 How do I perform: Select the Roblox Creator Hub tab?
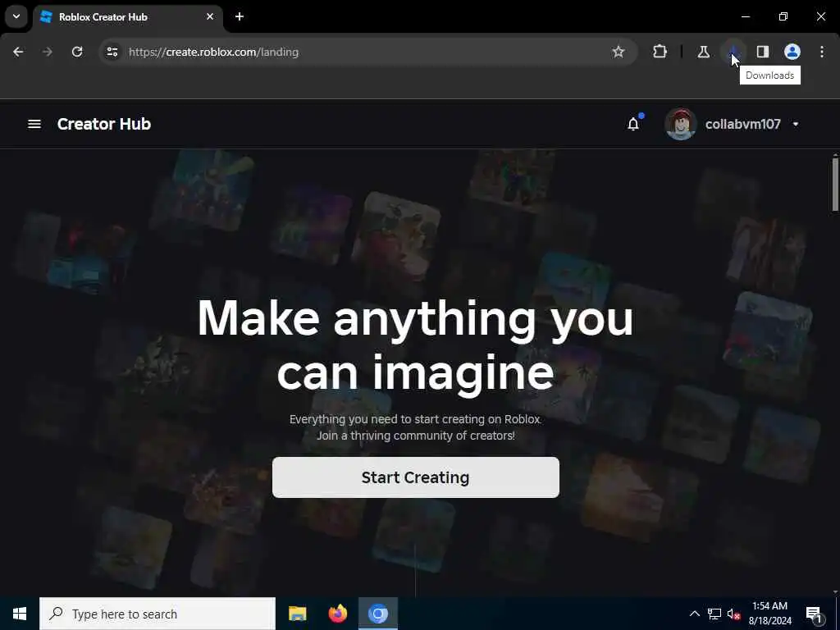pos(127,17)
